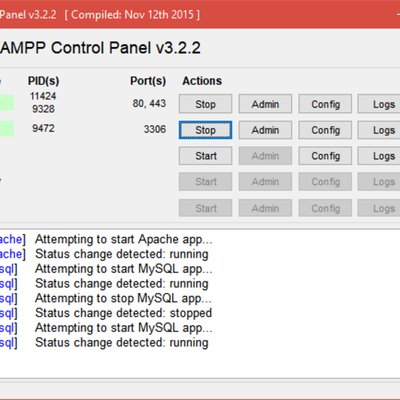This screenshot has height=400, width=400.
Task: View Logs in the port 3306 row
Action: click(380, 130)
